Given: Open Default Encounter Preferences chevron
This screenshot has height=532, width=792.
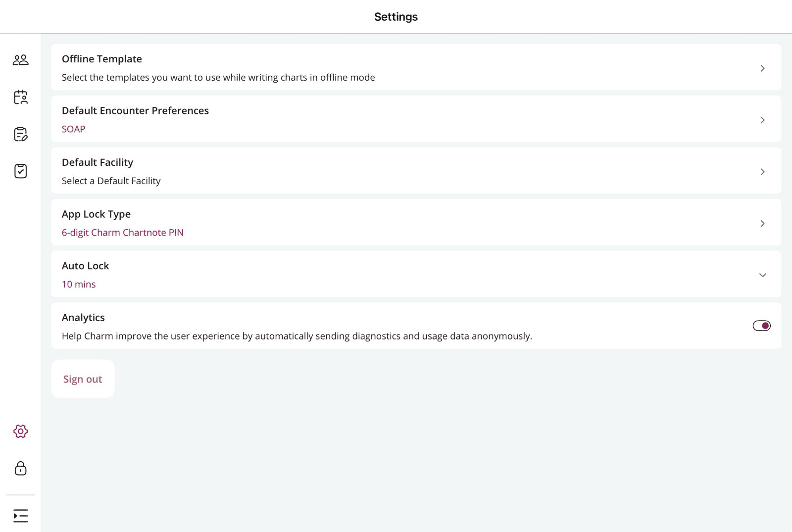Looking at the screenshot, I should 762,120.
